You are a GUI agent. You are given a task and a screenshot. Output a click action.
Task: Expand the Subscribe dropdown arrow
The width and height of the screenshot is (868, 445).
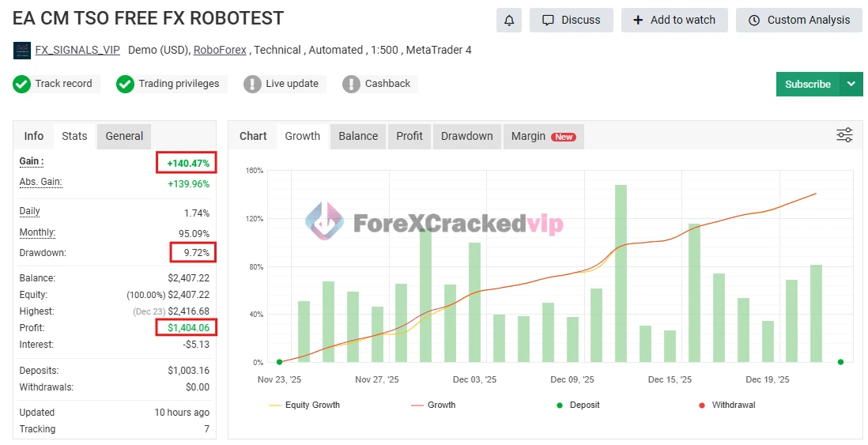tap(851, 84)
